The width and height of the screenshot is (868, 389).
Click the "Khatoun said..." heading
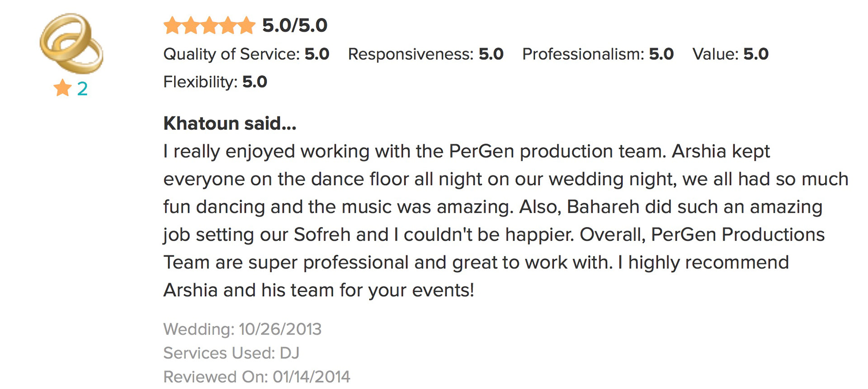tap(230, 123)
